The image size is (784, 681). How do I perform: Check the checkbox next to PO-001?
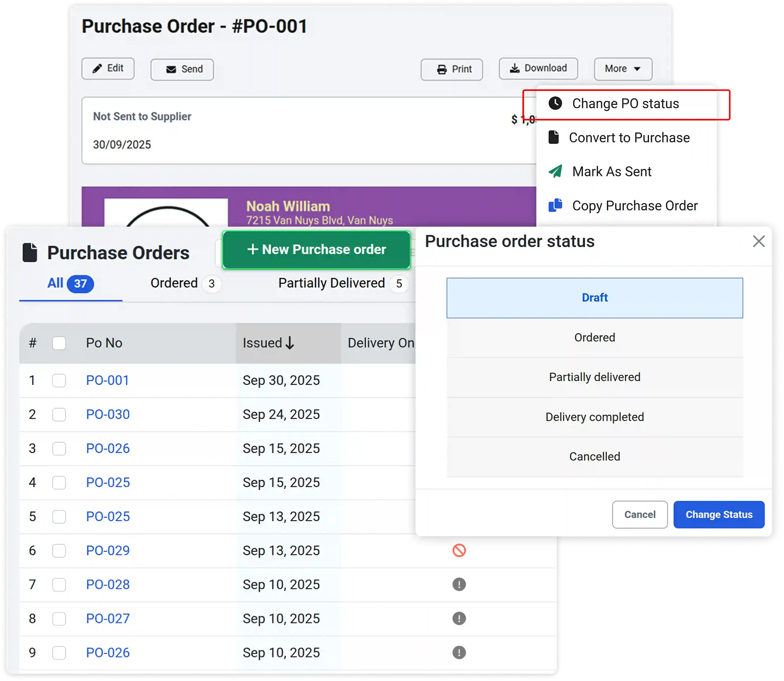(59, 380)
